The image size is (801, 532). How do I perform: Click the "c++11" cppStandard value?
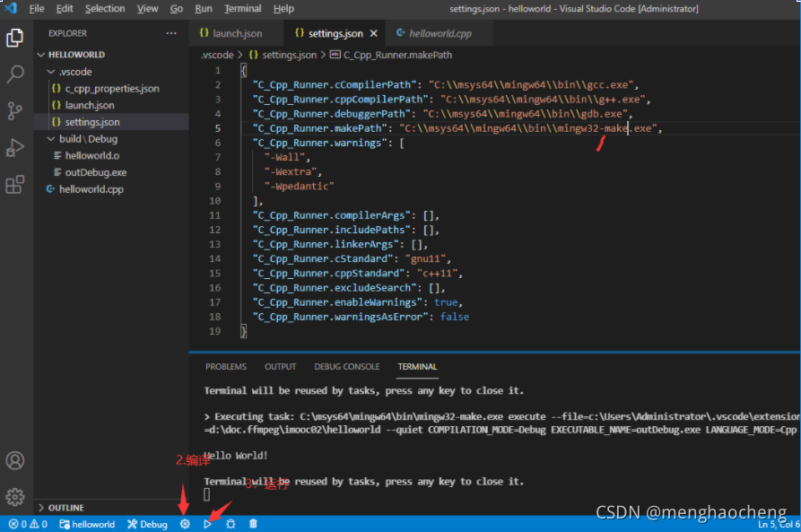point(438,274)
